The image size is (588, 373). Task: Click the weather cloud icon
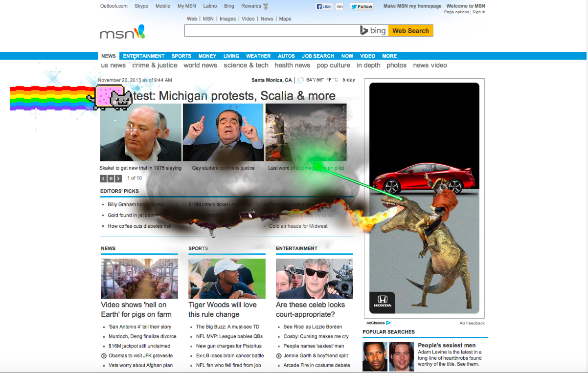(x=300, y=80)
